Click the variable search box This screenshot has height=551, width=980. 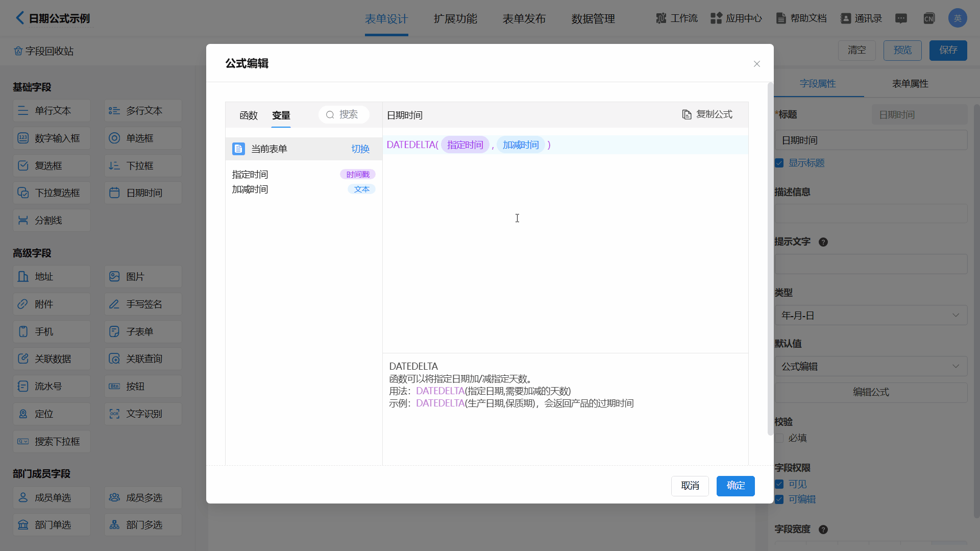click(x=344, y=115)
